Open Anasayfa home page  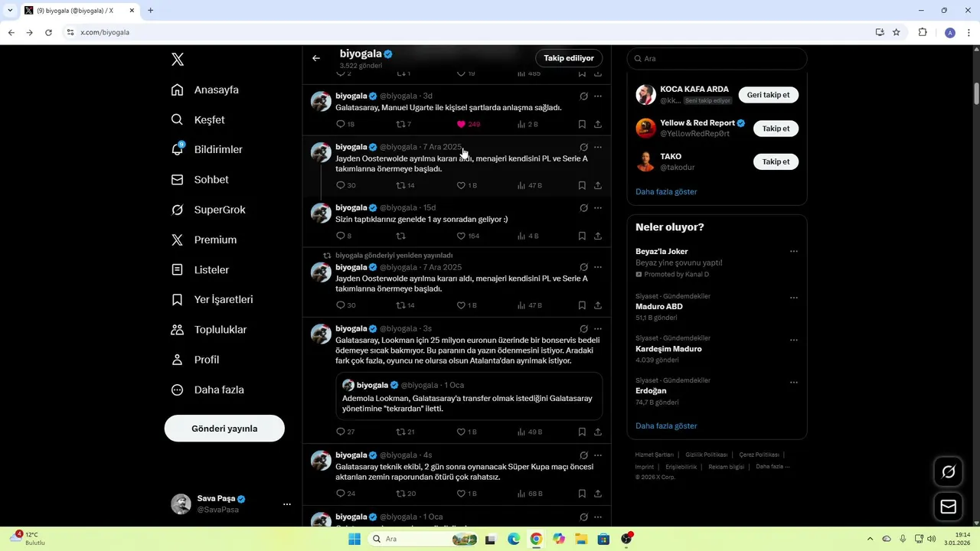(x=205, y=90)
